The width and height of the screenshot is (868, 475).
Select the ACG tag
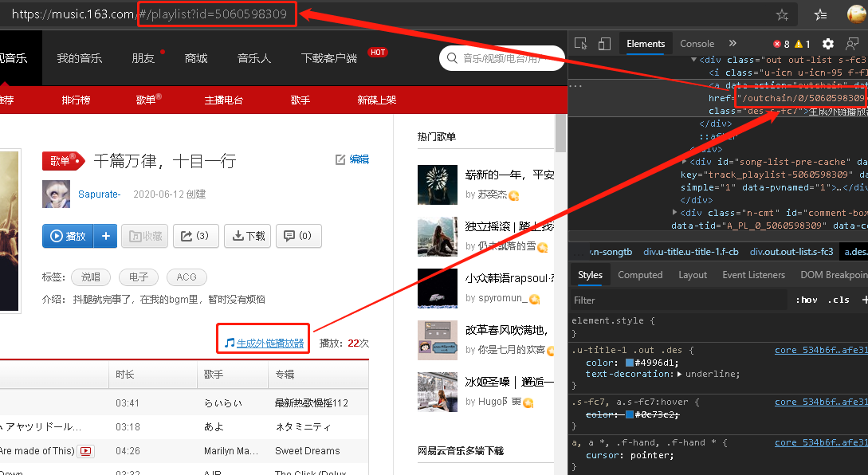[187, 277]
